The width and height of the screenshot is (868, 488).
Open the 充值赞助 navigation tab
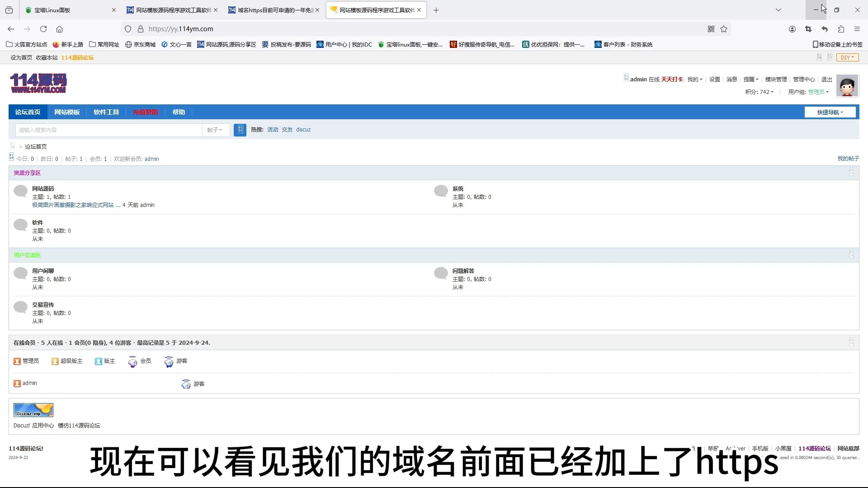point(146,112)
